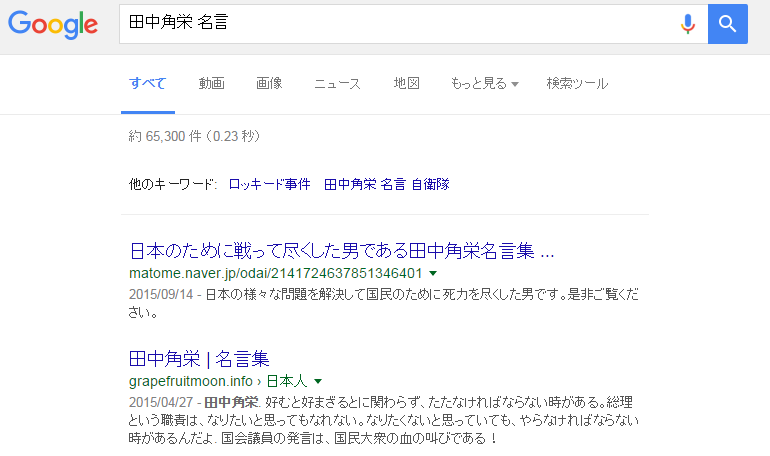
Task: Click the matome.naver.jp green URL text
Action: (275, 273)
